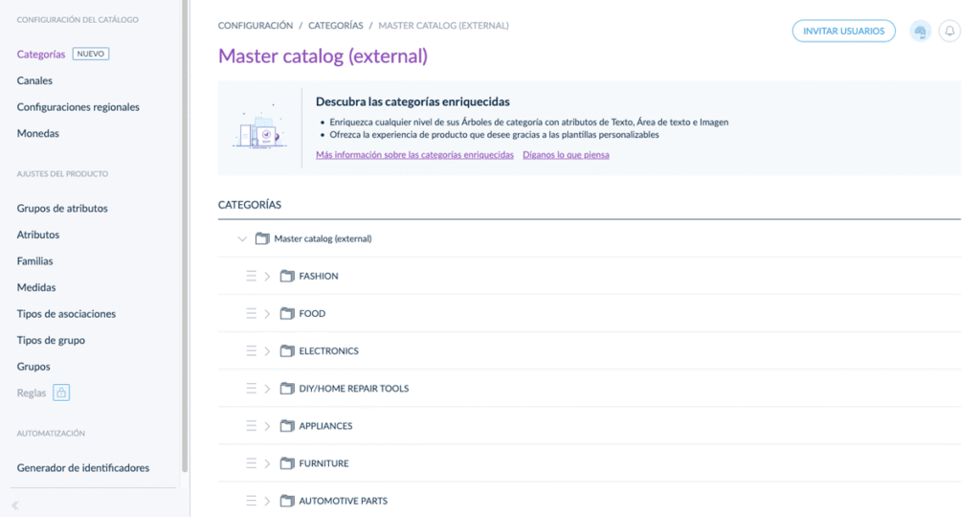Open the notifications bell icon
Viewport: 980px width, 517px height.
[x=949, y=31]
